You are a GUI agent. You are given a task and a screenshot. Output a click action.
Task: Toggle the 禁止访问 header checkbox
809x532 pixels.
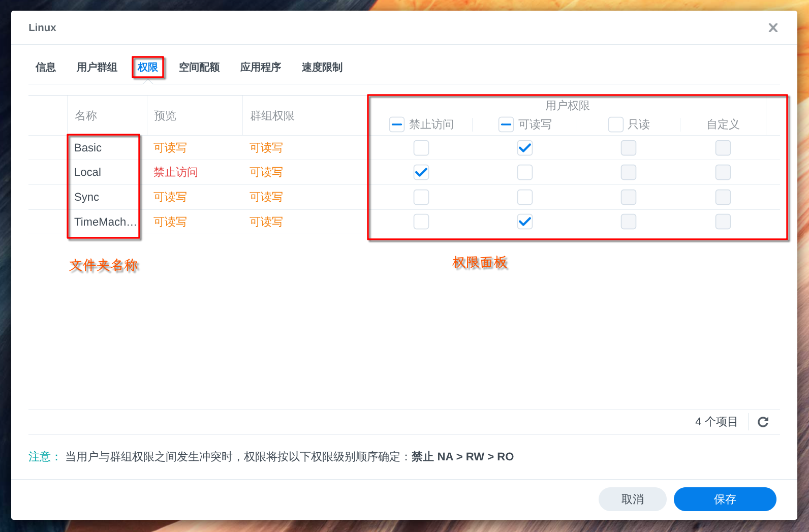(x=397, y=124)
